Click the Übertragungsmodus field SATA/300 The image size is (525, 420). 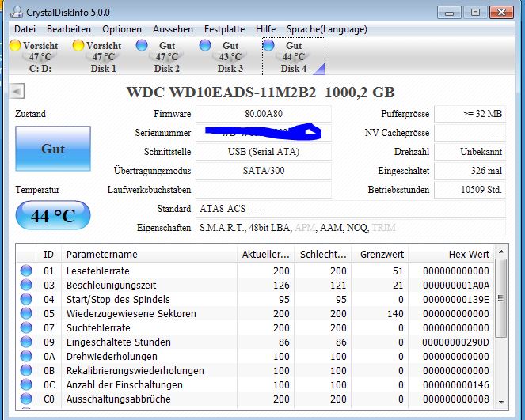[264, 171]
